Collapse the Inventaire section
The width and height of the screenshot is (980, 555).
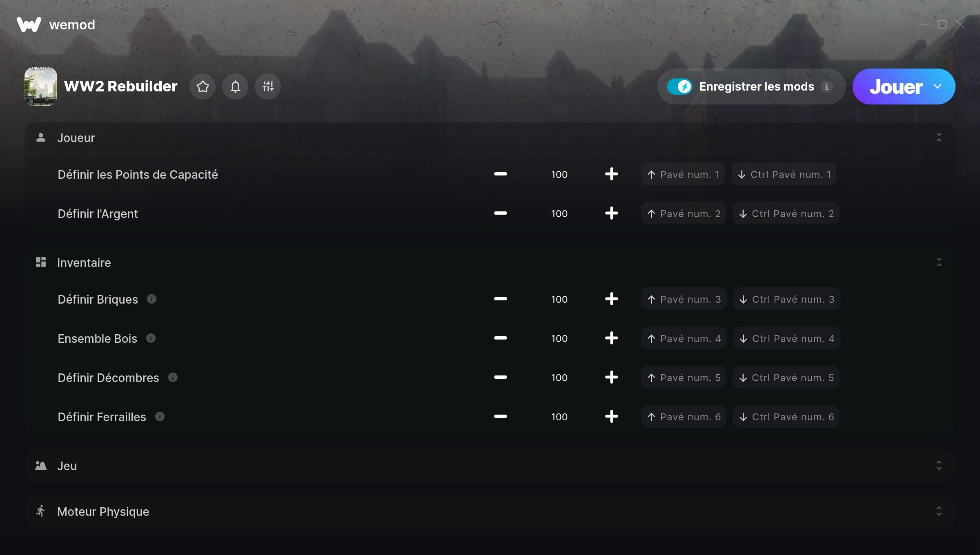(x=939, y=262)
